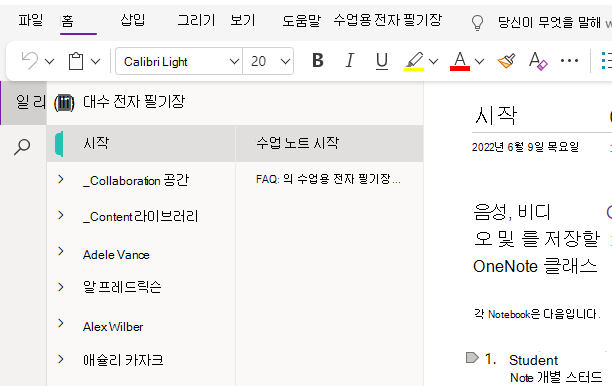612x386 pixels.
Task: Toggle Underline formatting
Action: click(x=381, y=61)
